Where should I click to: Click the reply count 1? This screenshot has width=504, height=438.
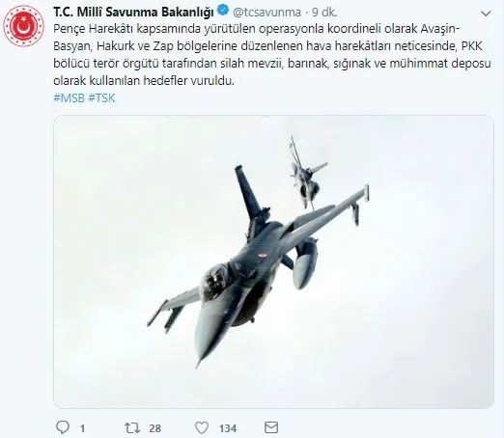pyautogui.click(x=83, y=428)
